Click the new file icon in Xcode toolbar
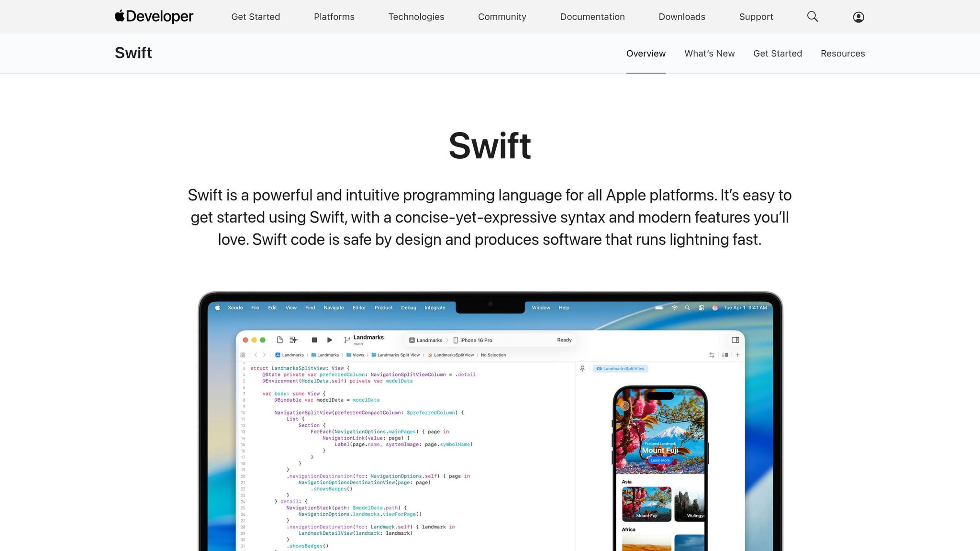The image size is (980, 551). coord(279,339)
